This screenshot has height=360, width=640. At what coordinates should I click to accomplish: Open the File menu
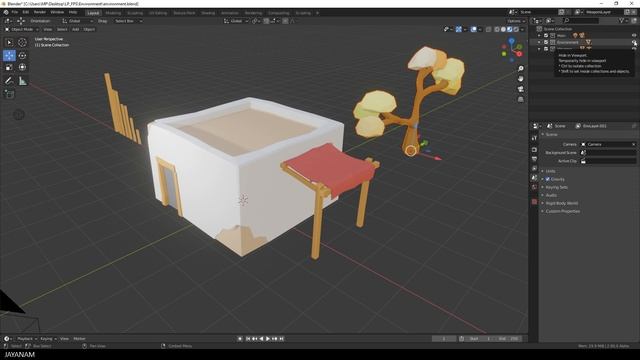pyautogui.click(x=15, y=12)
